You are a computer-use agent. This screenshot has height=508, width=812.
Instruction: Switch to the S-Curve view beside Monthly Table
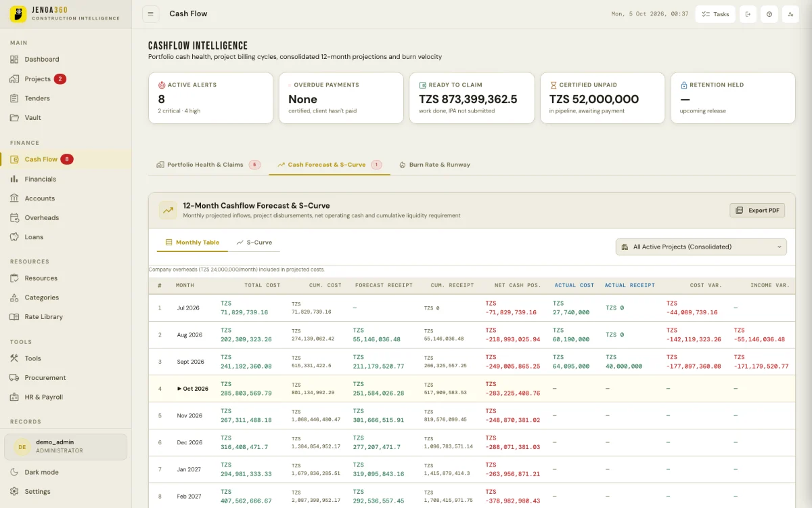(254, 242)
